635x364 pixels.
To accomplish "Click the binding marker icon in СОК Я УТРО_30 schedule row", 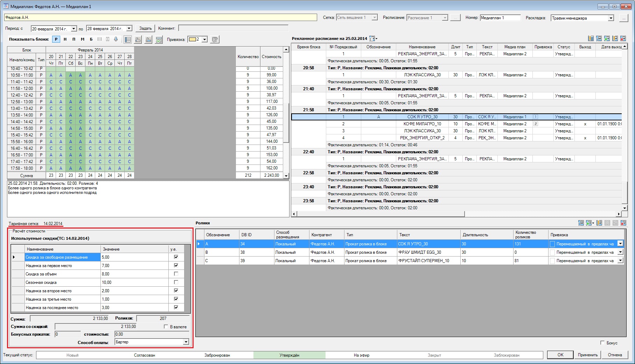I will (536, 117).
